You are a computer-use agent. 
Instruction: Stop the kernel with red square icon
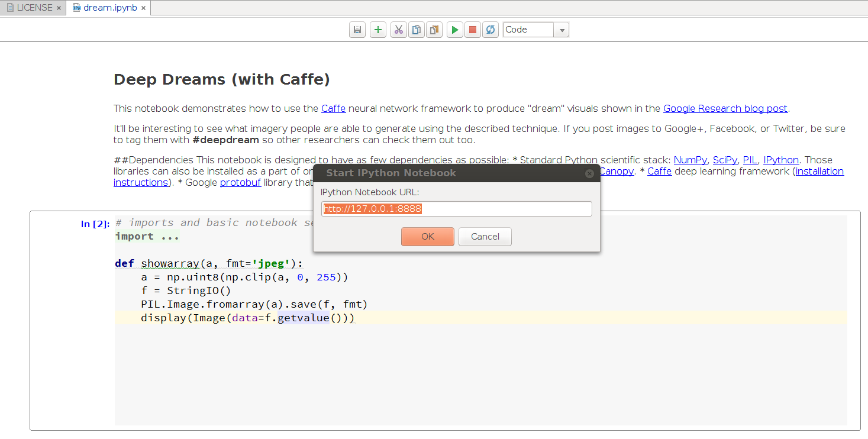(x=472, y=30)
